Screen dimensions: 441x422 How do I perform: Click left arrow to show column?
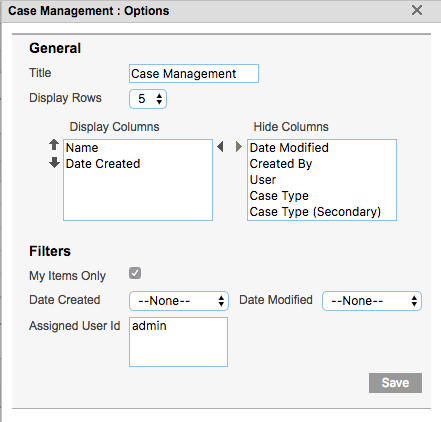(x=220, y=146)
